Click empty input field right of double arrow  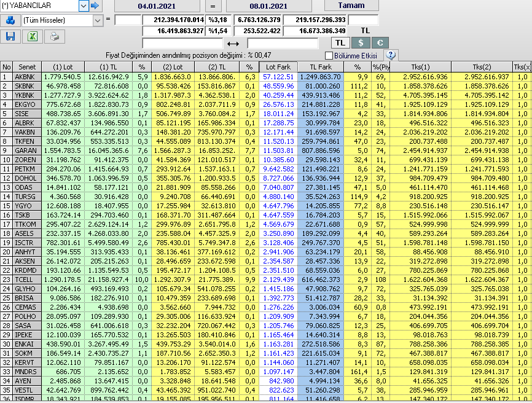[x=283, y=44]
